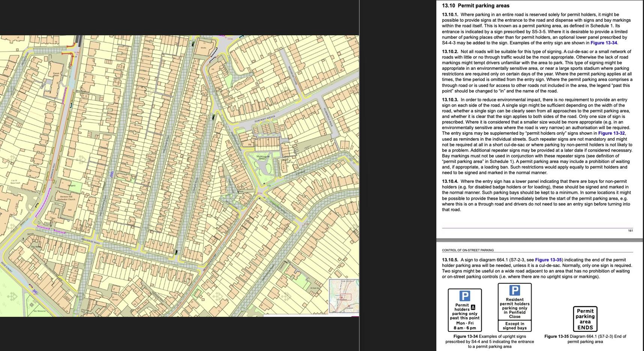644x351 pixels.
Task: Click the black "A" zone badge on sign
Action: point(473,307)
